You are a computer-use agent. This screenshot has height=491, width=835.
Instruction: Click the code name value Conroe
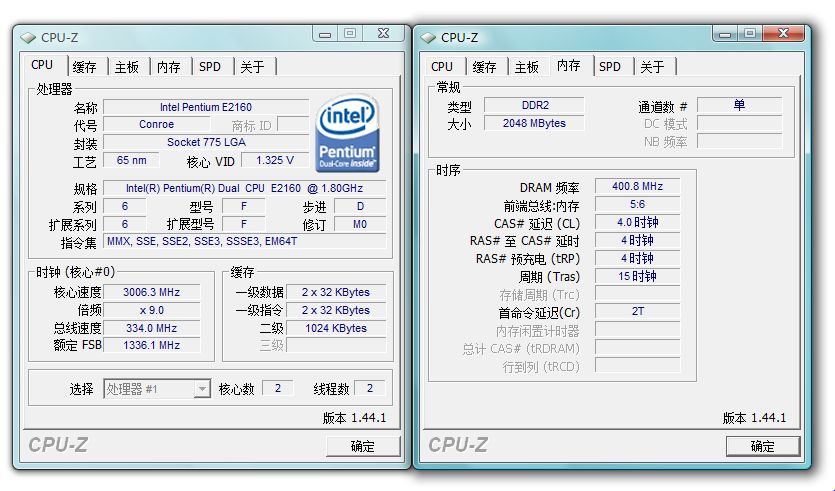157,125
